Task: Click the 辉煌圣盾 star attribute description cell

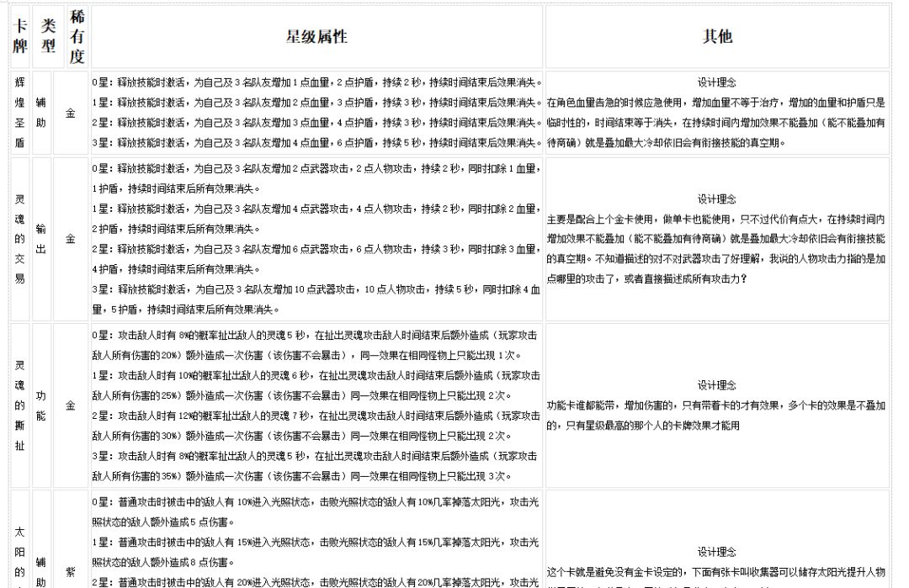Action: pos(316,113)
